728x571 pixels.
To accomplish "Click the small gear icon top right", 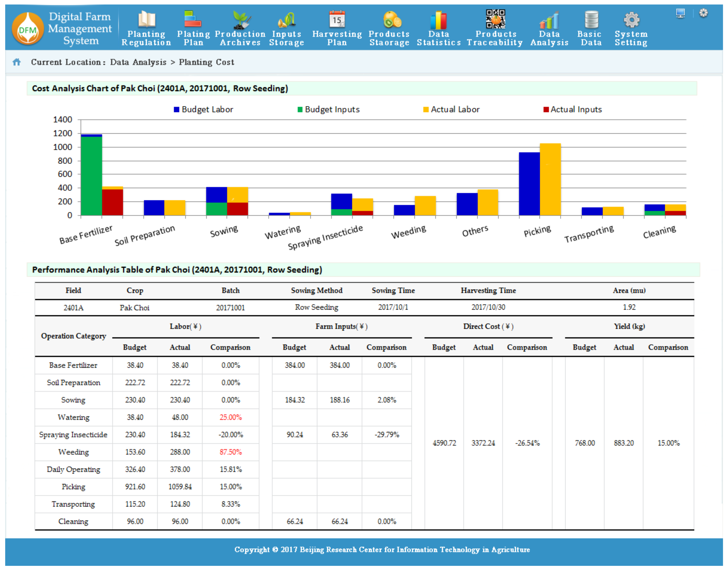I will click(703, 13).
